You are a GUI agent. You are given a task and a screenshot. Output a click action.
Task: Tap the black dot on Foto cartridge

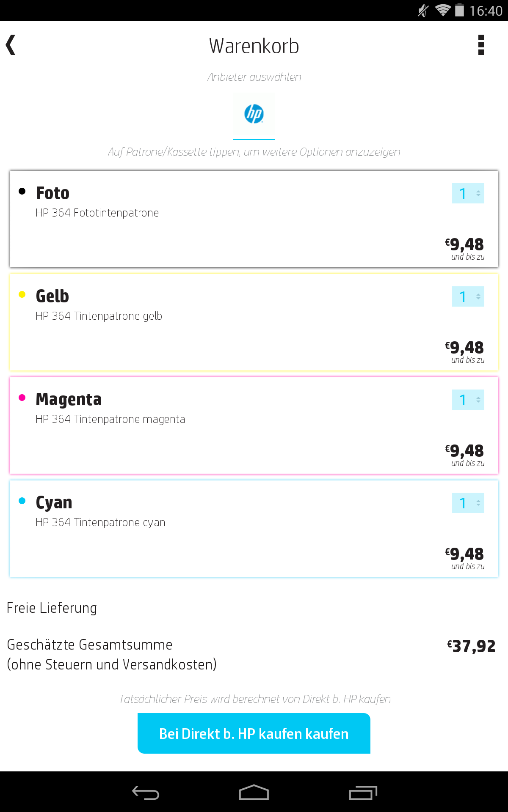(x=22, y=192)
